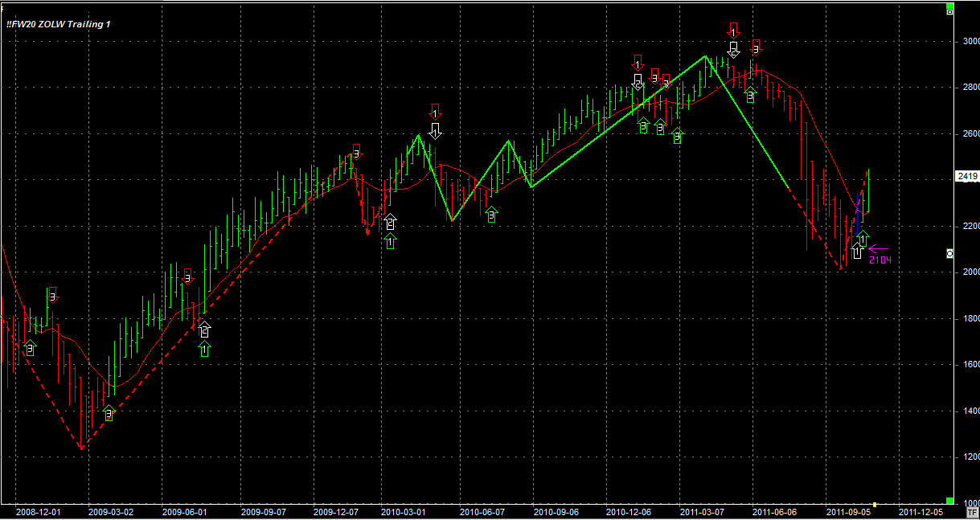The width and height of the screenshot is (980, 520).
Task: Click the magenta arrow pointing at 2104
Action: (878, 248)
